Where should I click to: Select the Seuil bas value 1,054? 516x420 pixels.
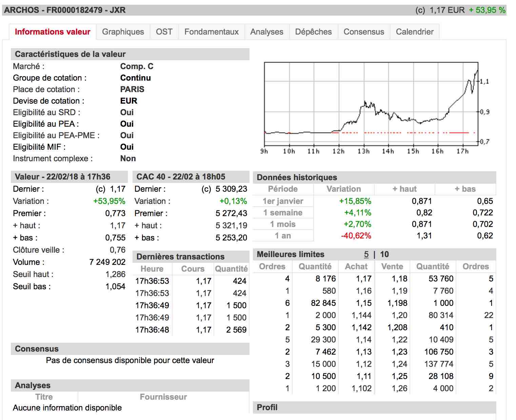click(115, 287)
